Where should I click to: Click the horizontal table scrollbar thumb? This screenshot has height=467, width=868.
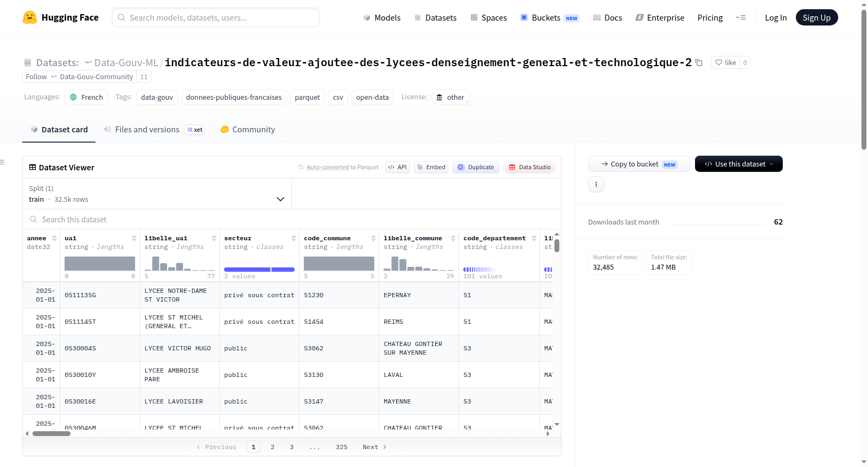pos(52,433)
